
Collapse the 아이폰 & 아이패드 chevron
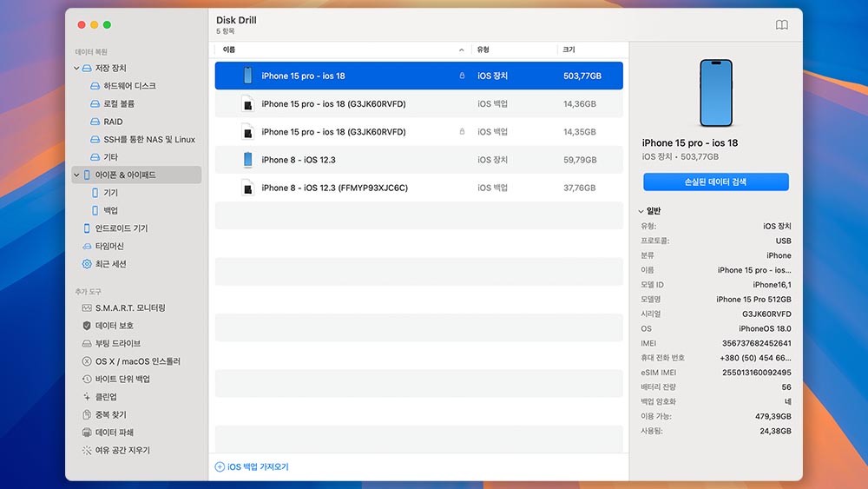[x=76, y=175]
